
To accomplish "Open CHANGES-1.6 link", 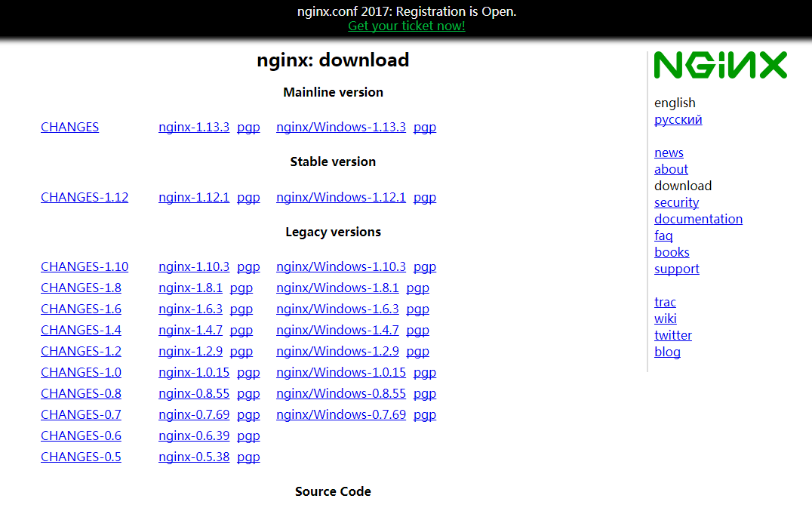I will [x=81, y=309].
